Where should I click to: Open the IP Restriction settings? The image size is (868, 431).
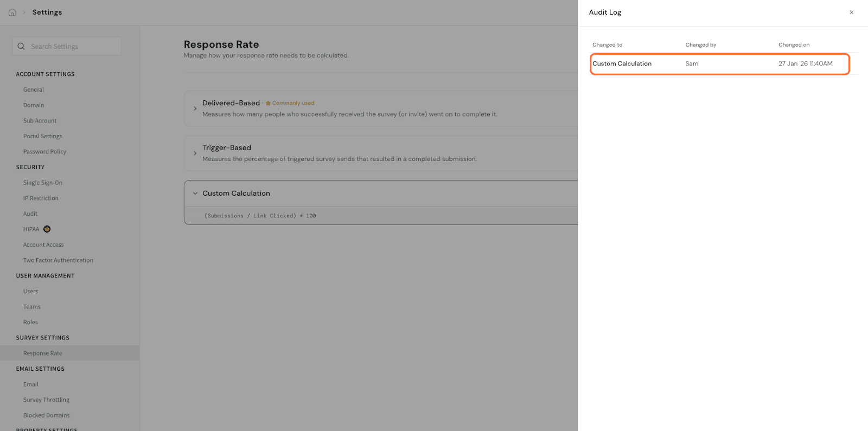[x=41, y=198]
